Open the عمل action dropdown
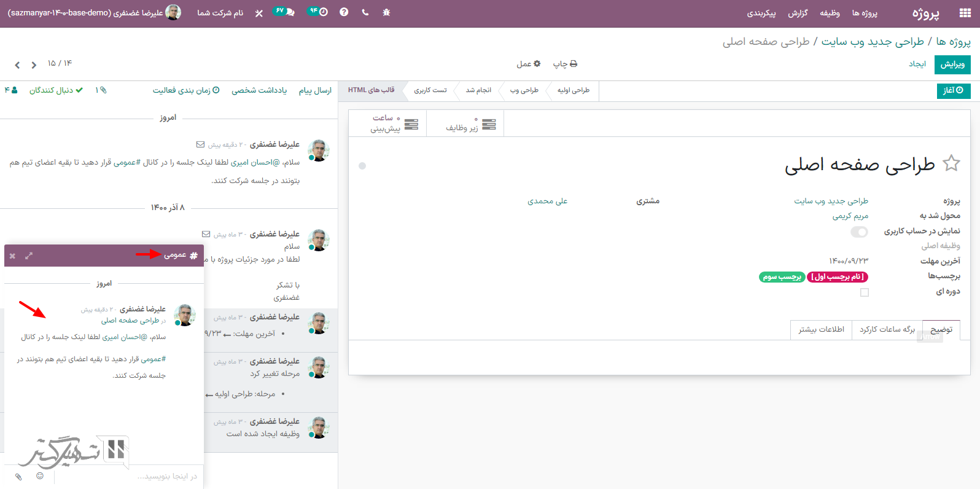Viewport: 980px width, 489px height. (528, 64)
